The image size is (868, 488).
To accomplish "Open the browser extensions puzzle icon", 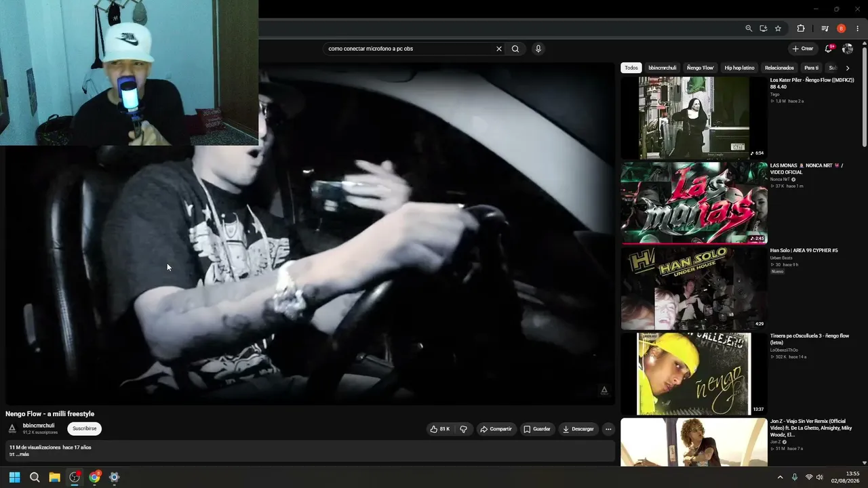I will point(801,28).
